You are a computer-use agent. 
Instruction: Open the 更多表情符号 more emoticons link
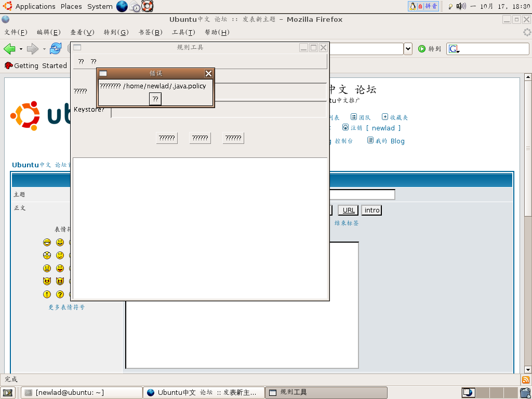(x=66, y=308)
